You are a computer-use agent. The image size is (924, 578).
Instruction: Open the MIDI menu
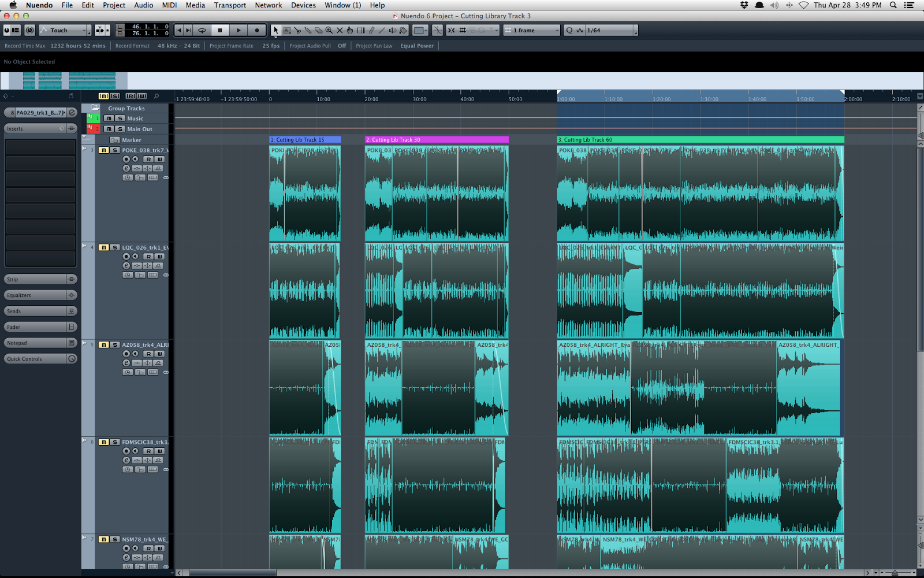pos(169,5)
